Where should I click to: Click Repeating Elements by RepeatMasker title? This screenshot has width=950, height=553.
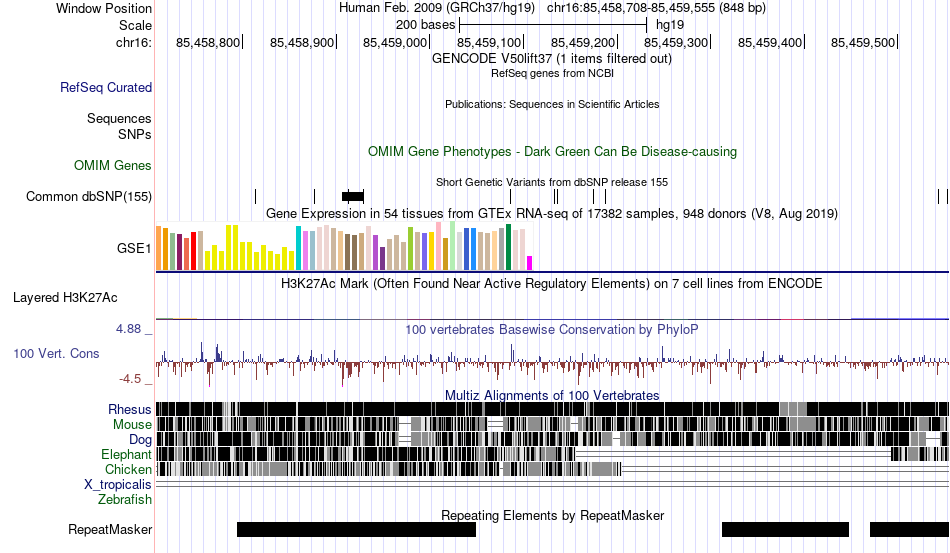click(552, 515)
